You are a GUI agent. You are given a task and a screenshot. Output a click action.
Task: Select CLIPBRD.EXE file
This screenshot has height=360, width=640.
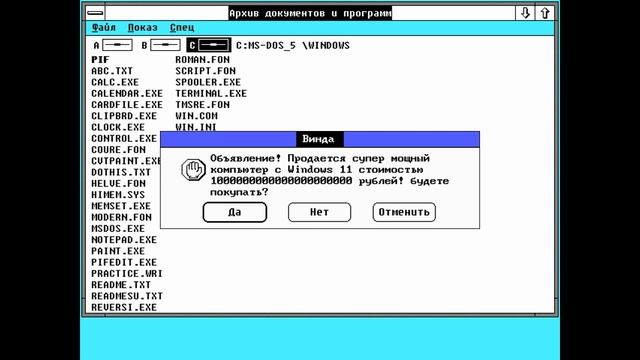tap(124, 116)
